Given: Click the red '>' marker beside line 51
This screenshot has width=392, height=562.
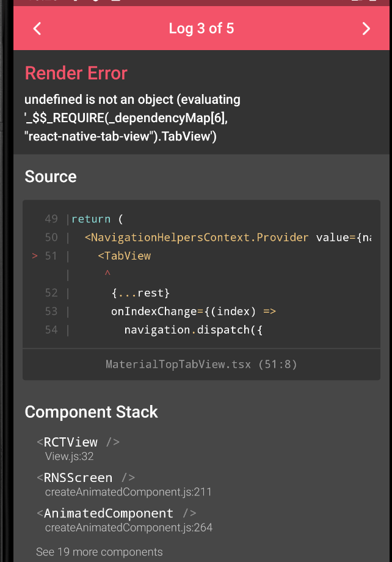Looking at the screenshot, I should (x=35, y=255).
